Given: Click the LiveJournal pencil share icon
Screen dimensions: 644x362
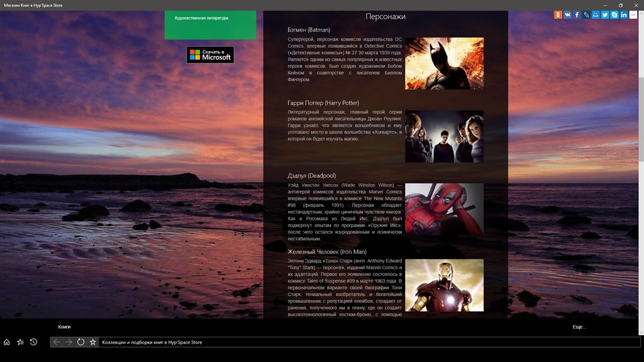Looking at the screenshot, I should 586,15.
